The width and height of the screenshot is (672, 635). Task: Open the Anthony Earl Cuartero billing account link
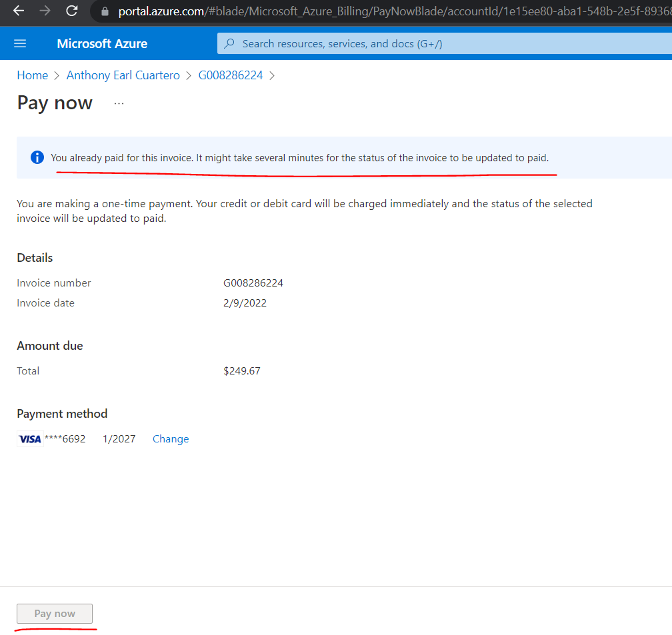(123, 75)
